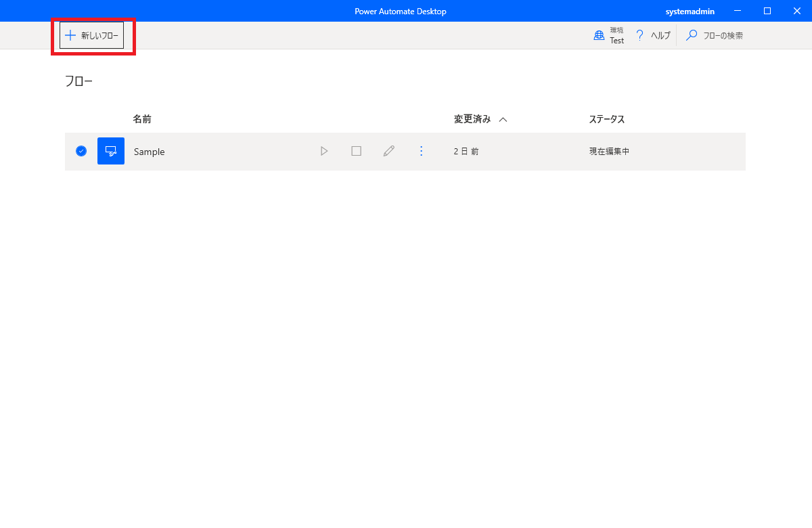The width and height of the screenshot is (812, 528).
Task: Close the Power Automate Desktop window
Action: (x=797, y=11)
